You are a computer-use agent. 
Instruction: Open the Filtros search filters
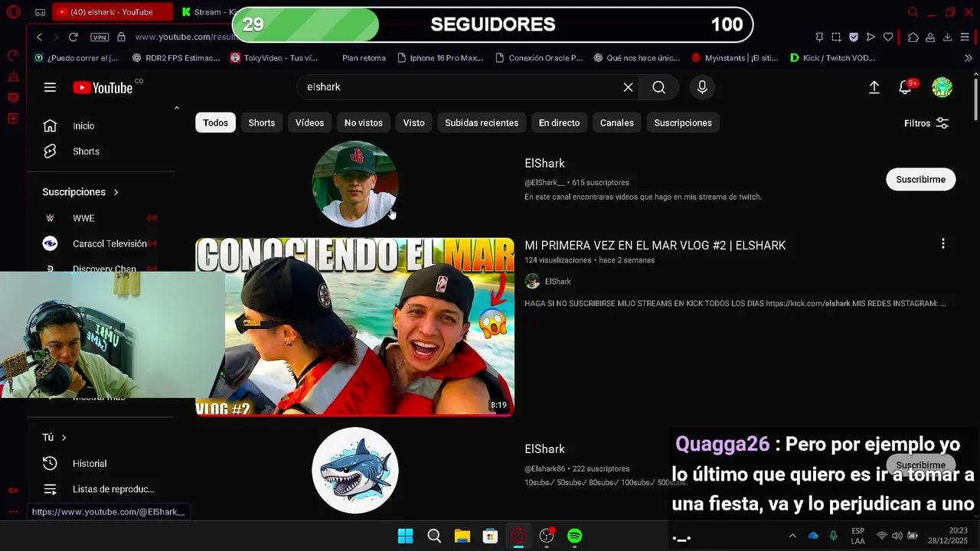pyautogui.click(x=926, y=123)
